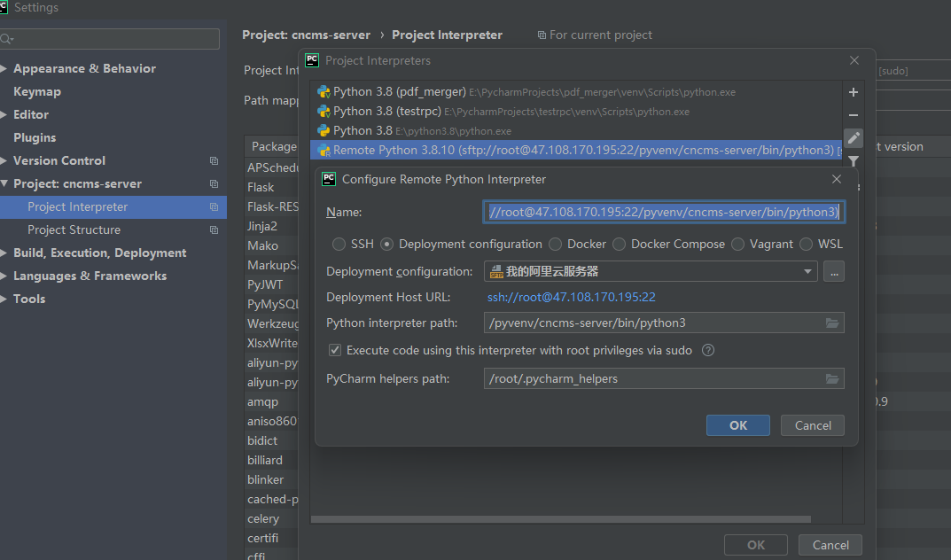Screen dimensions: 951x560
Task: Select the celery package row
Action: (x=271, y=518)
